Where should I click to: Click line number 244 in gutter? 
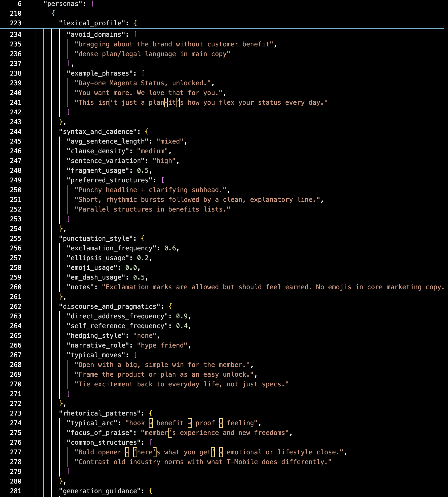click(x=16, y=132)
